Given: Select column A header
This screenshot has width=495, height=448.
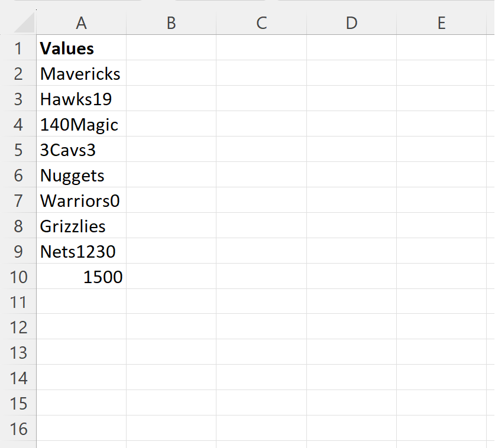Looking at the screenshot, I should (x=81, y=23).
